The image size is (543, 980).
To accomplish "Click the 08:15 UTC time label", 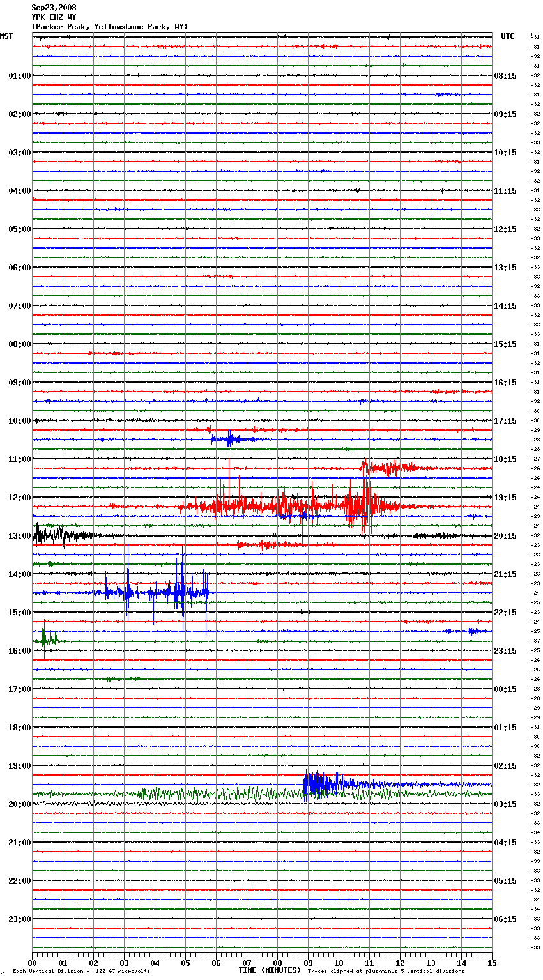I will pyautogui.click(x=505, y=76).
